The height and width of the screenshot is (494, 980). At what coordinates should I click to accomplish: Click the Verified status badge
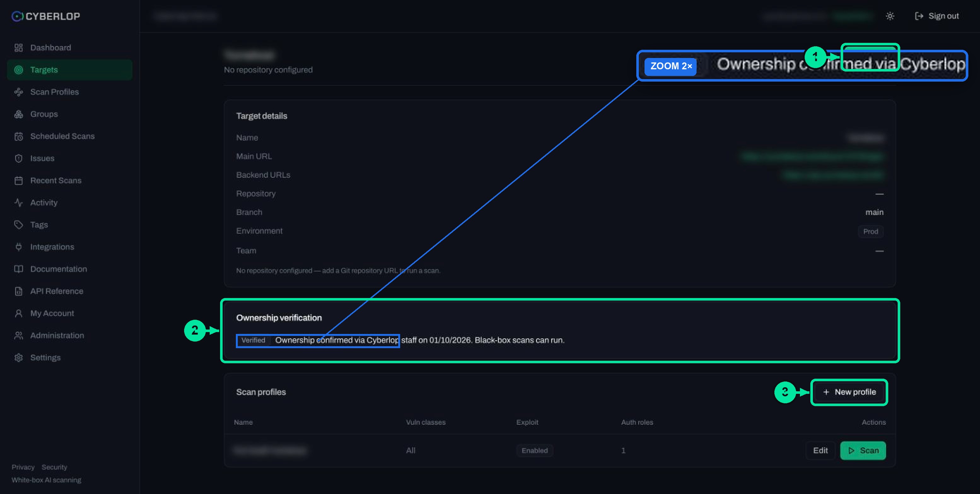pyautogui.click(x=254, y=340)
